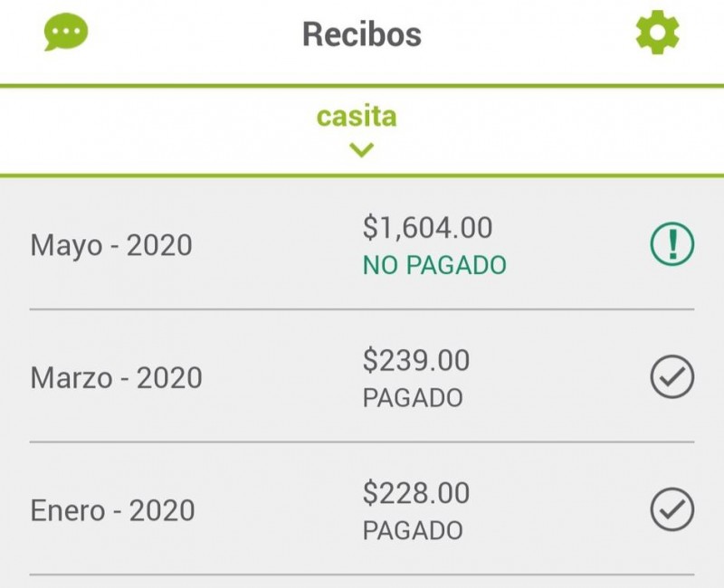Tap the checkmark icon for Enero 2020
The width and height of the screenshot is (724, 588).
[672, 509]
